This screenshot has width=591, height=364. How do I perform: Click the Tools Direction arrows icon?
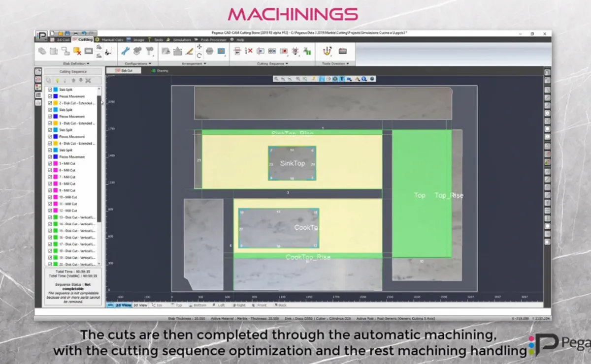coord(326,51)
